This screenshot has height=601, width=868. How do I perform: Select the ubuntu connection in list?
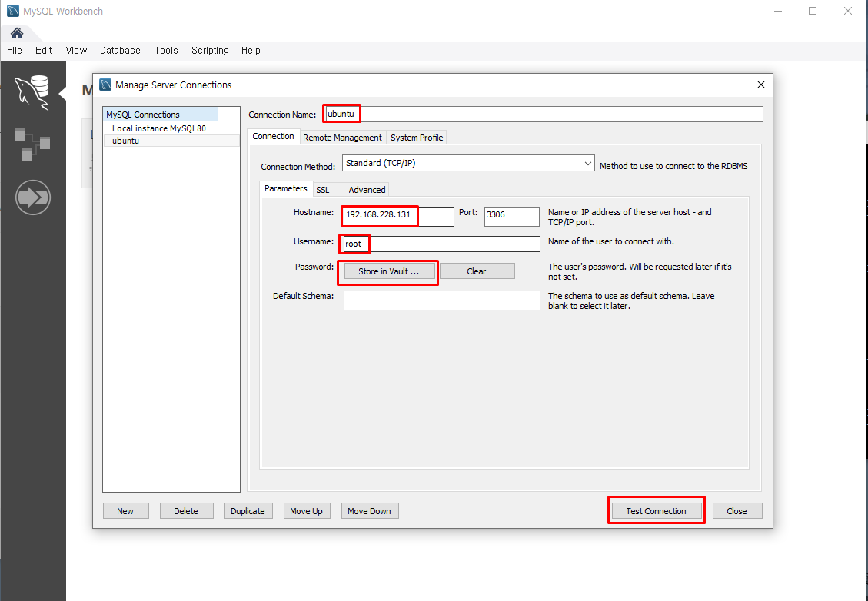click(171, 141)
